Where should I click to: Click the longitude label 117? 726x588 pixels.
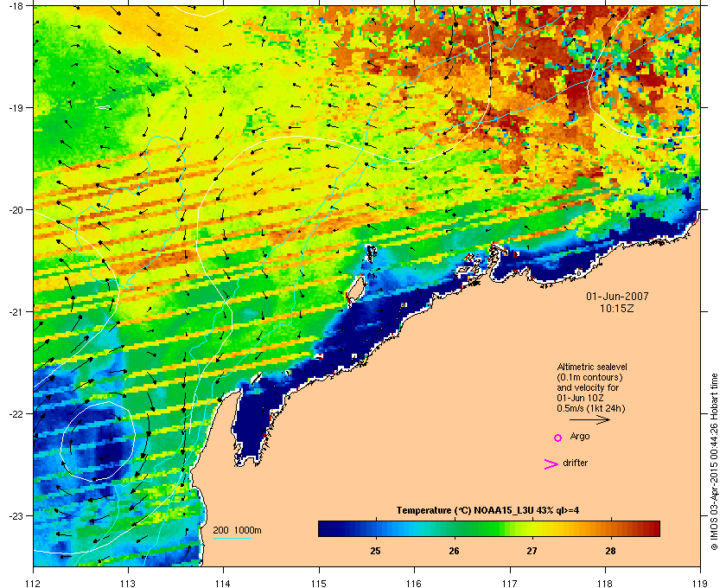click(509, 584)
